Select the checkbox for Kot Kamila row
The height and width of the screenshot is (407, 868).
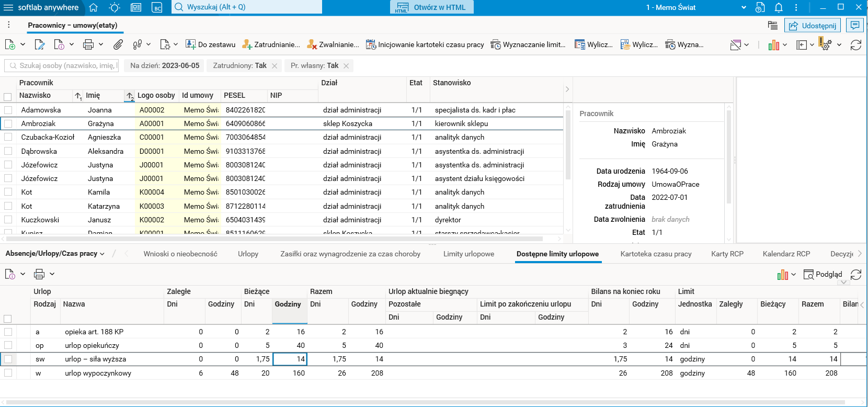[8, 192]
